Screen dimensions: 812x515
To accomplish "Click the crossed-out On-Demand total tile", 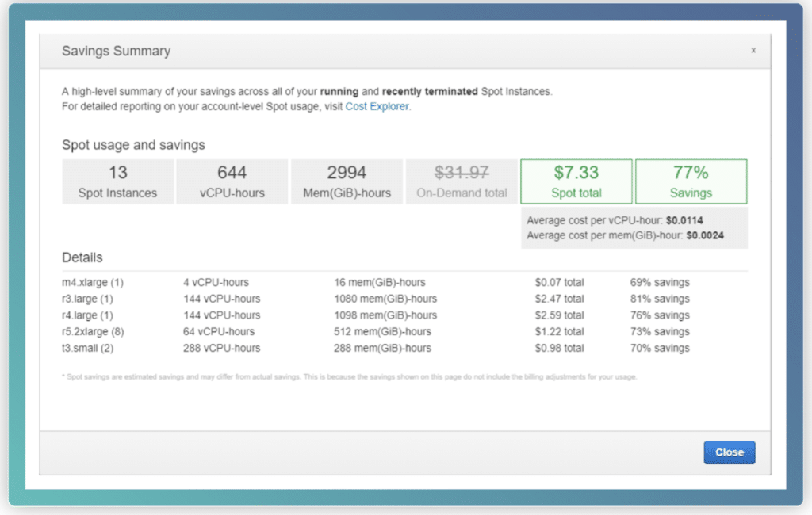I will pos(462,181).
